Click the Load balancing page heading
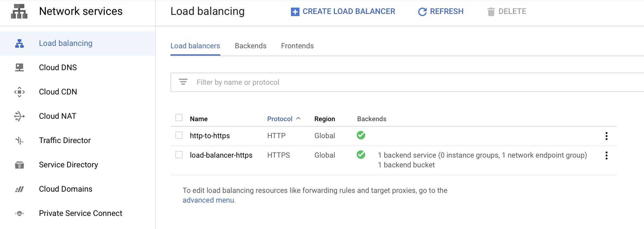This screenshot has height=229, width=644. [208, 11]
